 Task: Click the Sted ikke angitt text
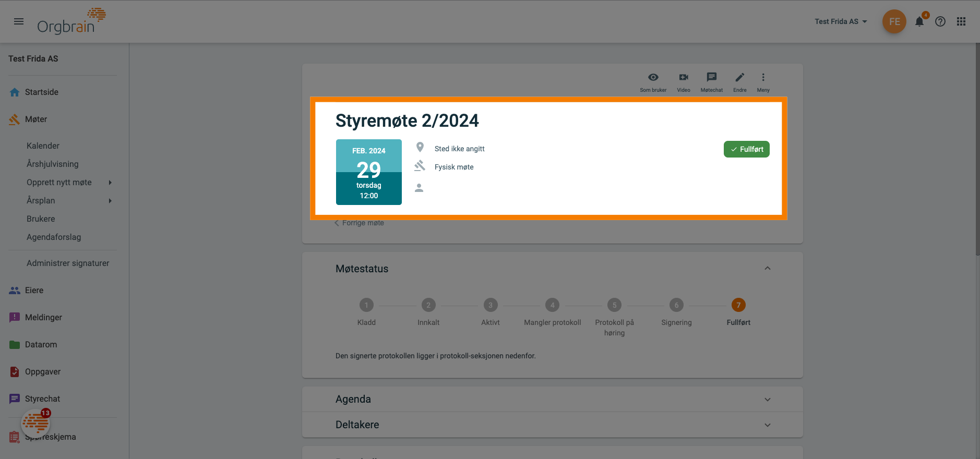[459, 149]
